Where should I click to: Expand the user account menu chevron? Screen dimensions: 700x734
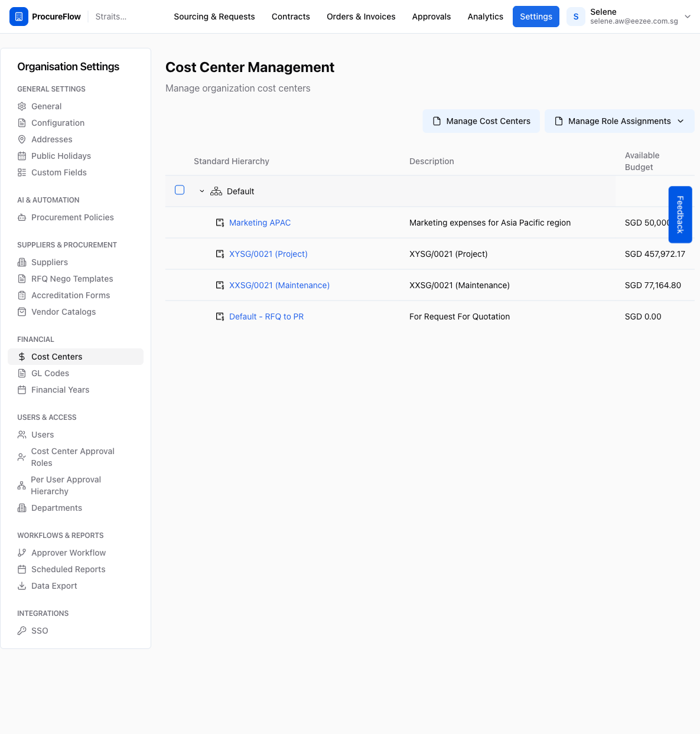[688, 17]
